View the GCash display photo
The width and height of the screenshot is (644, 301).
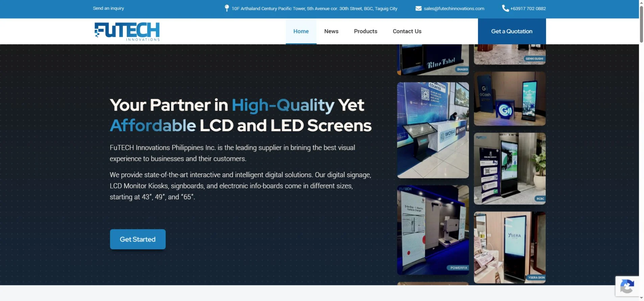click(510, 99)
